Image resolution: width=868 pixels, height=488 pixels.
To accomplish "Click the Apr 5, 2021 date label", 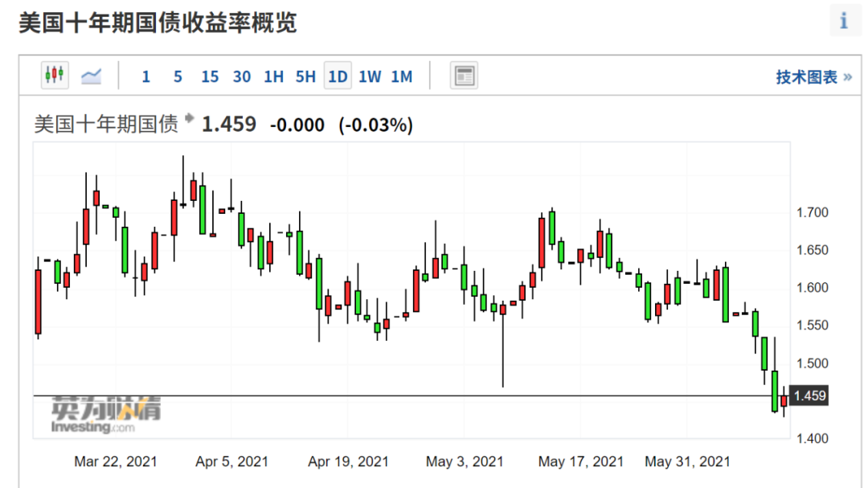I will click(232, 461).
